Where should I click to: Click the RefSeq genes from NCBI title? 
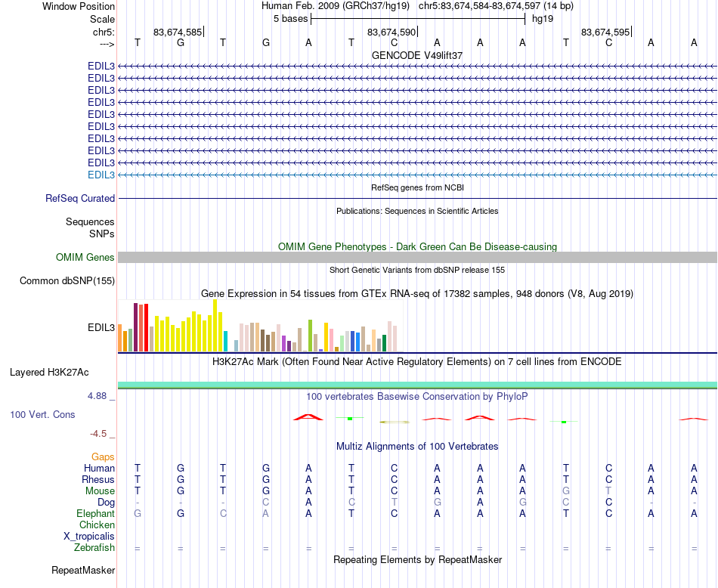[x=417, y=187]
